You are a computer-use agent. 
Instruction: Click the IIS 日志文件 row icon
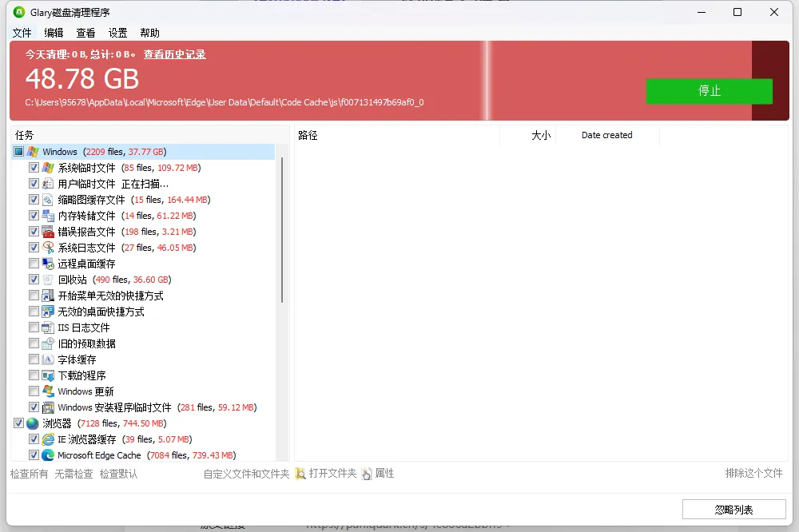coord(48,328)
